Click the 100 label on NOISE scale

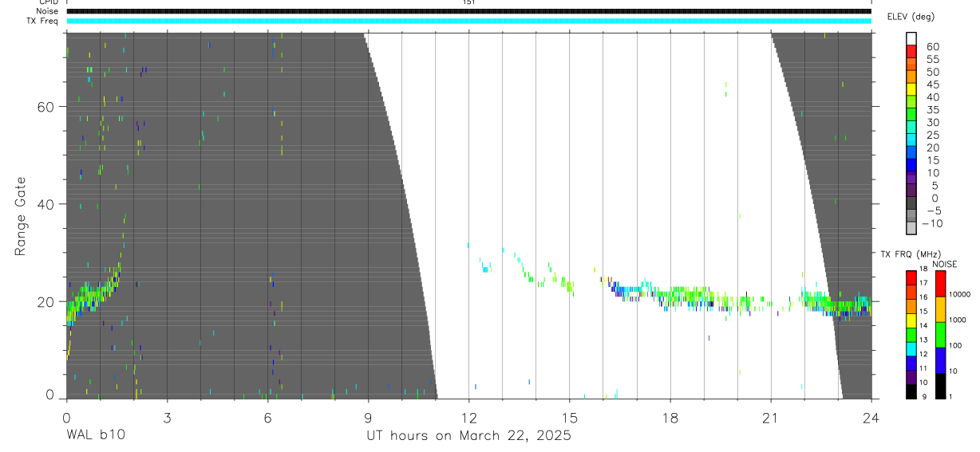(955, 346)
